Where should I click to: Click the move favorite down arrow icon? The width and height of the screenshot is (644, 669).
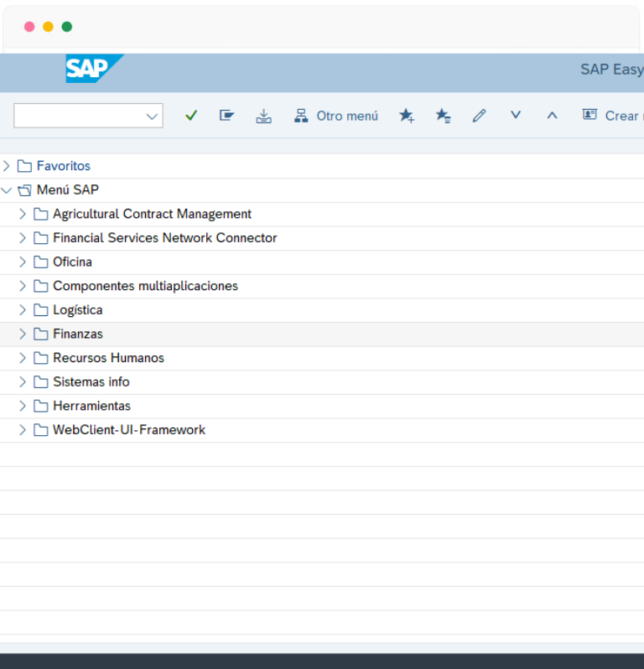pos(516,115)
